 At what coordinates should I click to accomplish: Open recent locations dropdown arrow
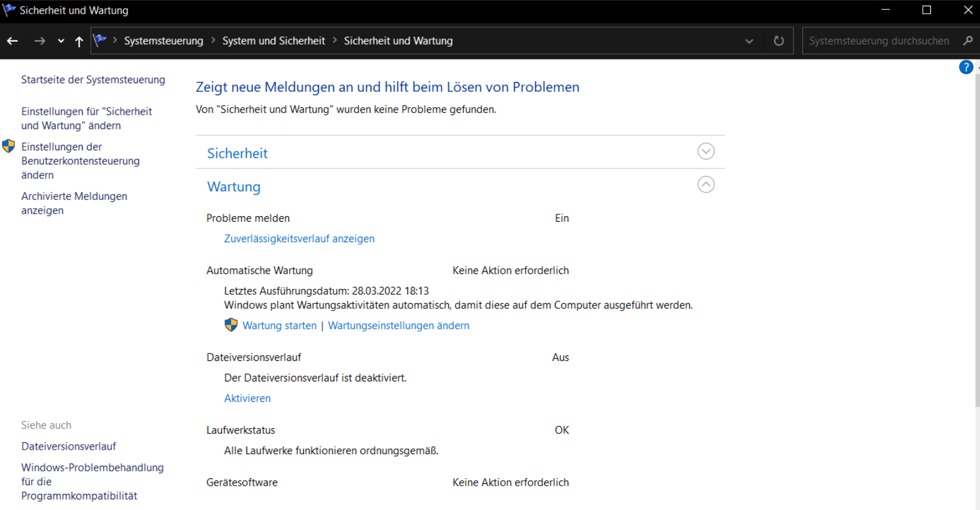coord(61,41)
